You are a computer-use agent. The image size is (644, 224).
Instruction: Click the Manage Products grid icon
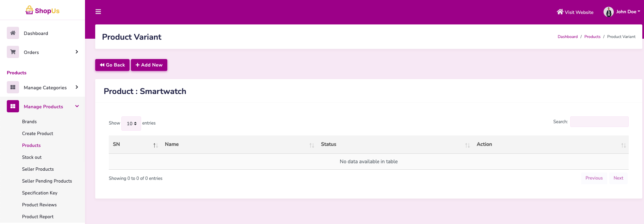pyautogui.click(x=13, y=106)
